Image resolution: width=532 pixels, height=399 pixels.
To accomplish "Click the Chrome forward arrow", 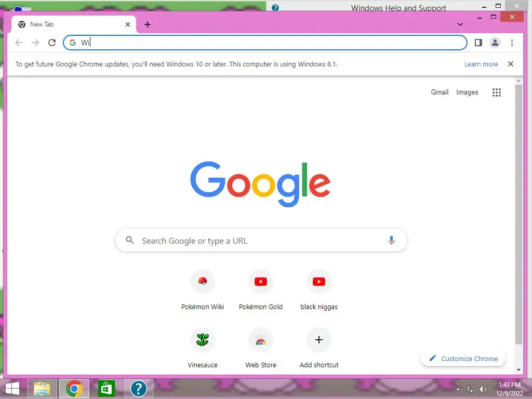I will click(35, 43).
